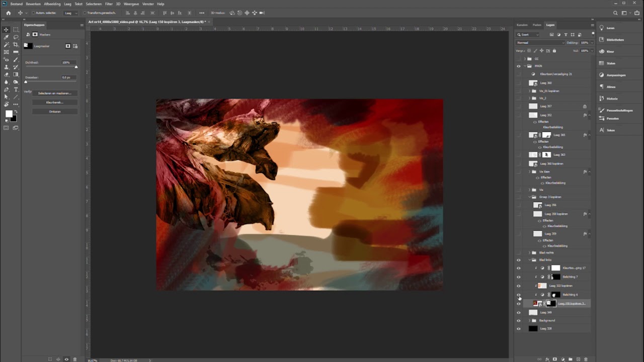Open the Dekking opacity dropdown arrow
This screenshot has height=362, width=644.
[591, 43]
